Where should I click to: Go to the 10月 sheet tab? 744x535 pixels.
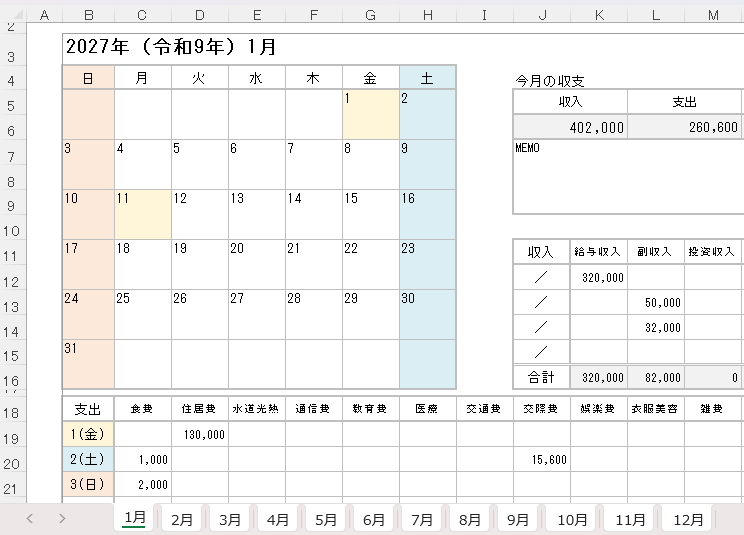point(572,519)
